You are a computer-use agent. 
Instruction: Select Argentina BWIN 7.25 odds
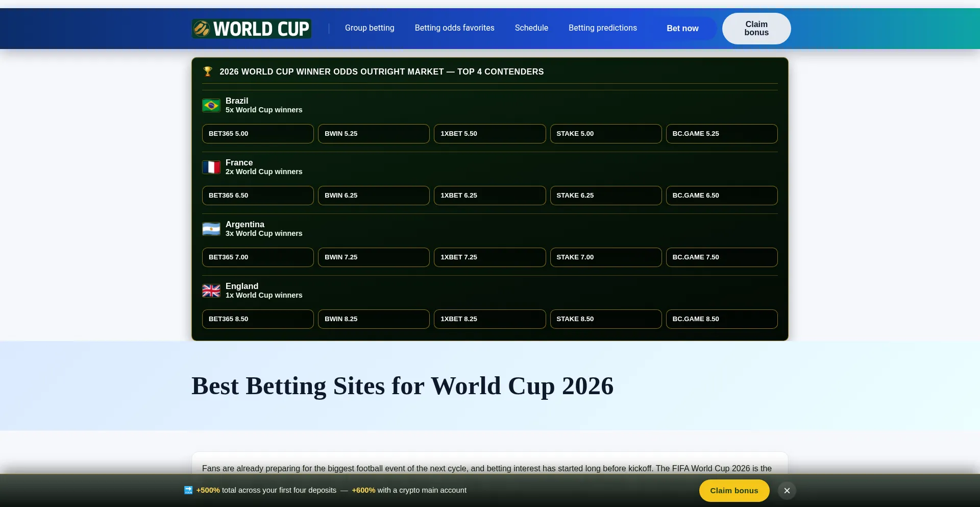point(374,257)
